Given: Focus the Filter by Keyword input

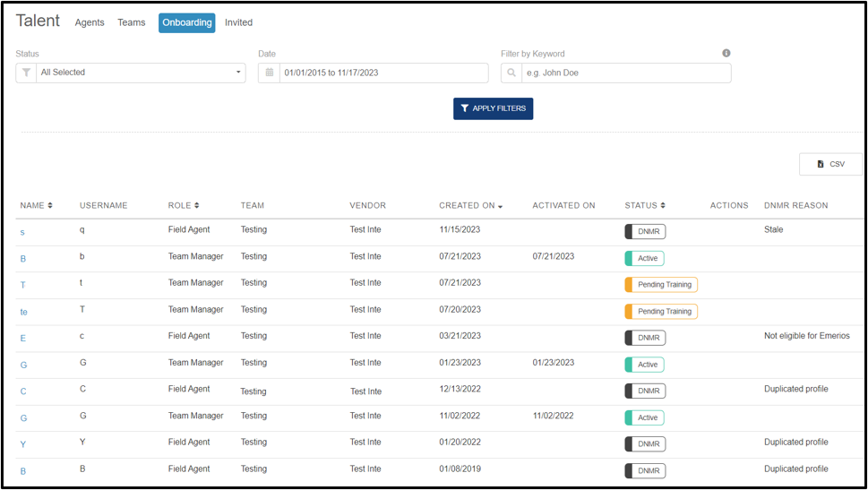Looking at the screenshot, I should pyautogui.click(x=626, y=73).
